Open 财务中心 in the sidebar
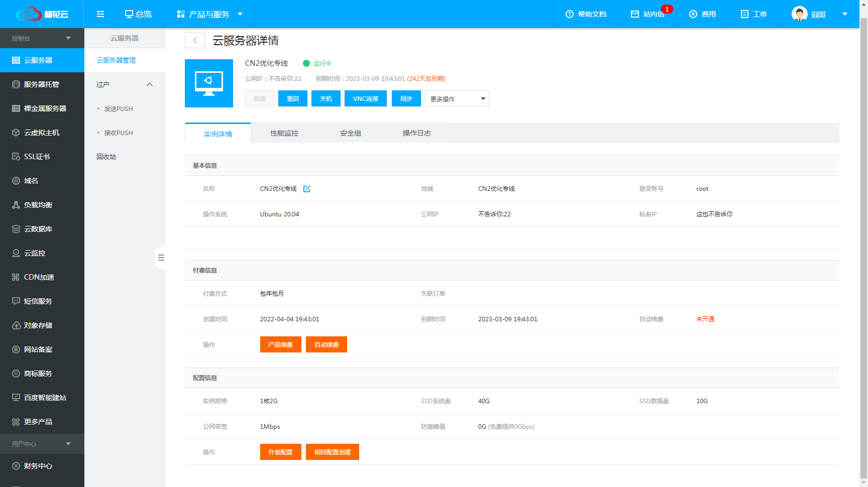The width and height of the screenshot is (868, 487). 42,466
